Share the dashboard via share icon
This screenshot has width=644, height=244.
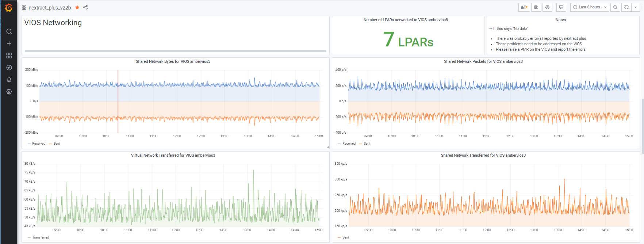85,7
